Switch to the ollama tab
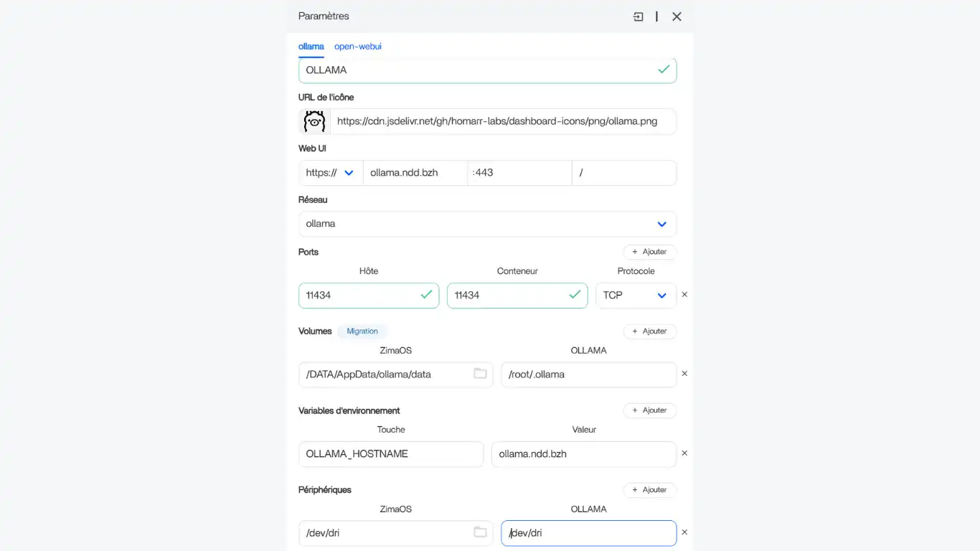Image resolution: width=980 pixels, height=551 pixels. click(311, 47)
